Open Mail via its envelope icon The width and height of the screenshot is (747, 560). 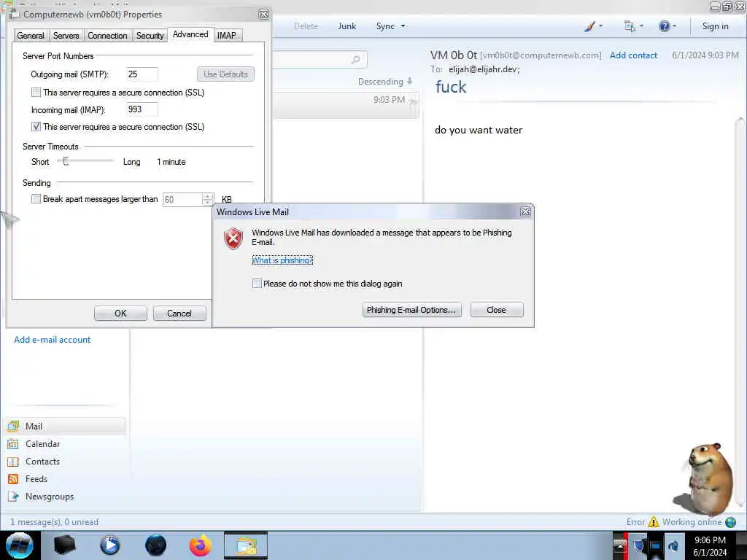(x=13, y=426)
